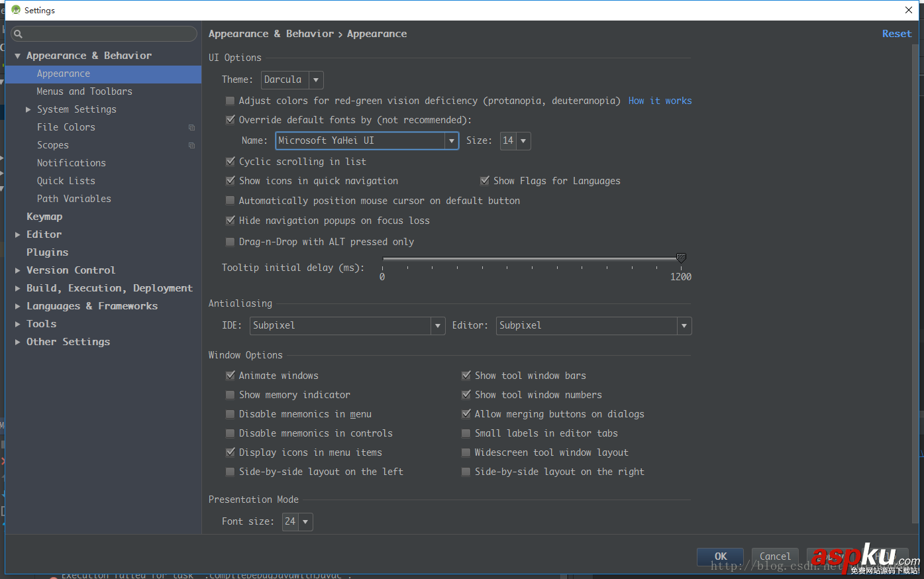
Task: Open the font Name combo box arrow
Action: 452,140
